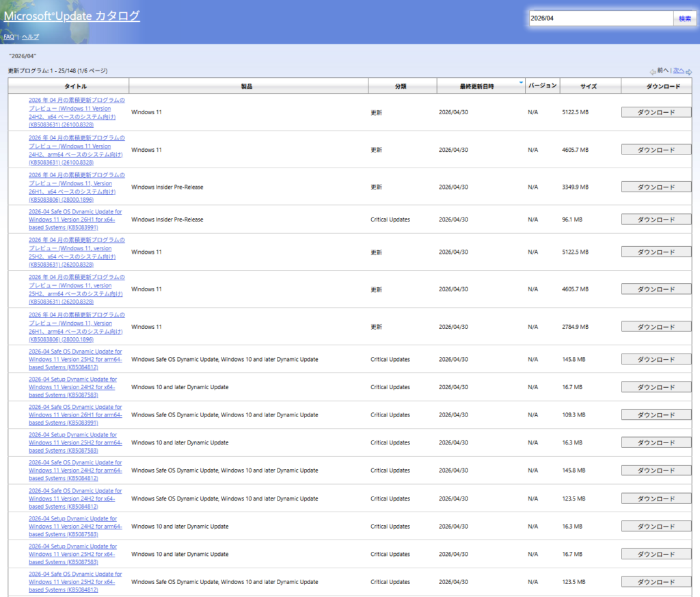Sort by the バージョン column header

542,85
